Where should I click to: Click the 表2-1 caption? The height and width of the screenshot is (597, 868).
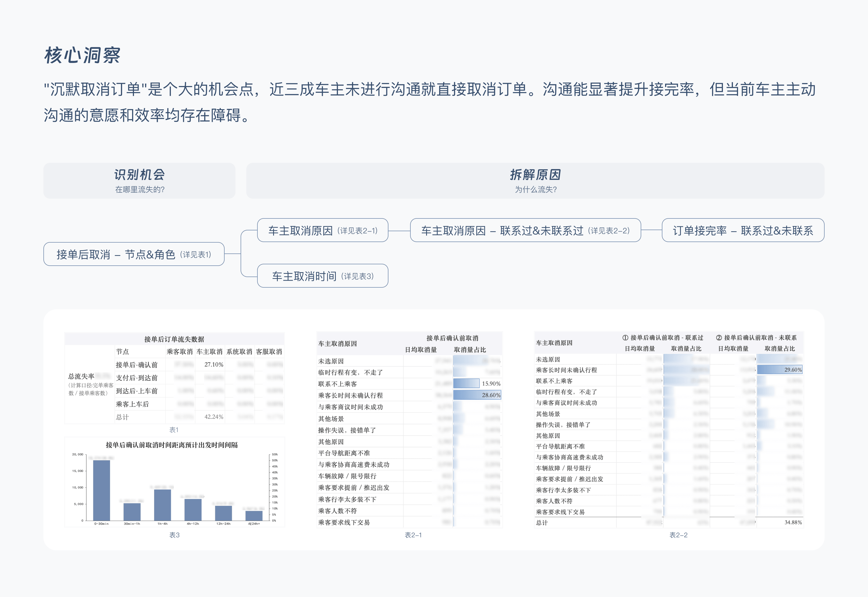[x=413, y=535]
